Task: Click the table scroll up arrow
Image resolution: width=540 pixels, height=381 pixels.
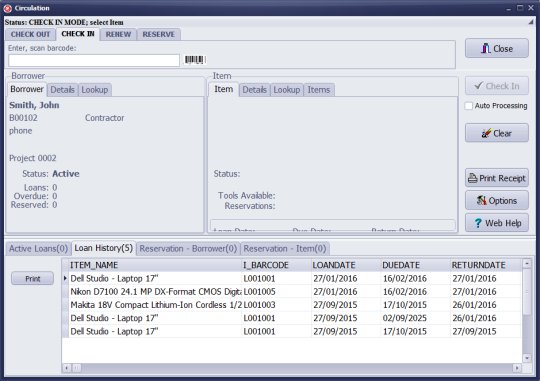Action: click(527, 264)
